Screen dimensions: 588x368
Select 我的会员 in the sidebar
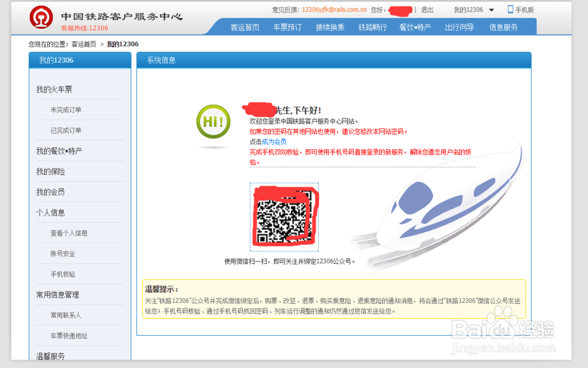tap(50, 192)
